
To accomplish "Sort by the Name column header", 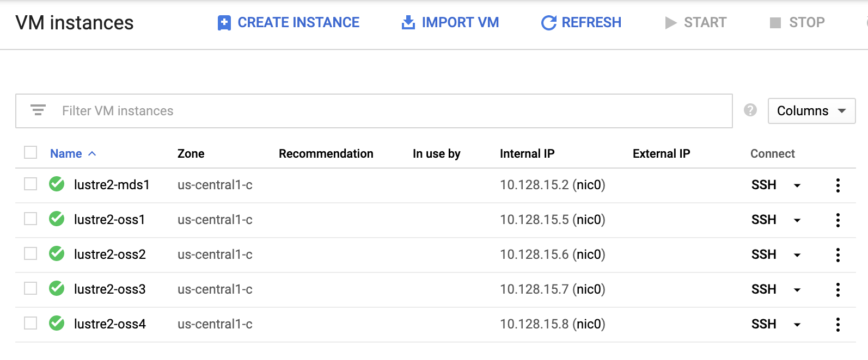I will click(66, 154).
